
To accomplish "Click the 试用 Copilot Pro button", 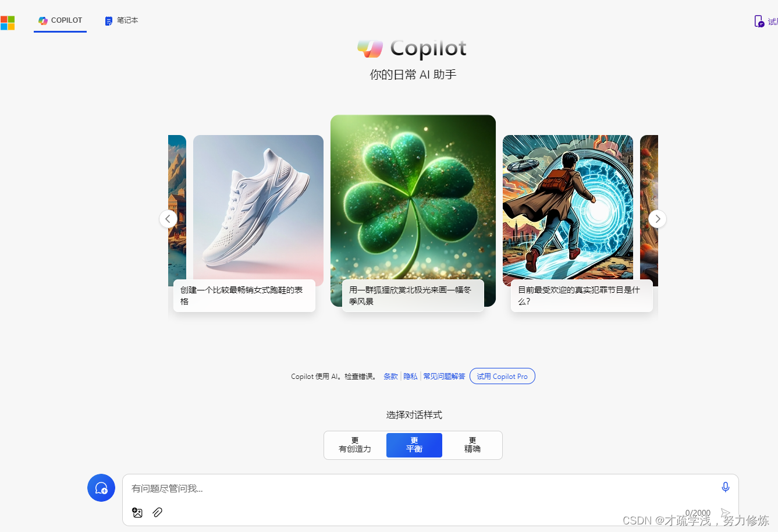I will click(x=502, y=376).
